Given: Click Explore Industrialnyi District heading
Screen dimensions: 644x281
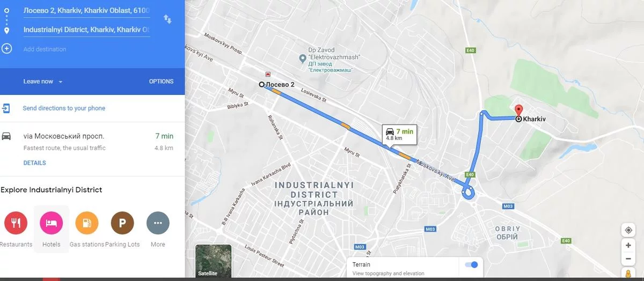Looking at the screenshot, I should (52, 190).
